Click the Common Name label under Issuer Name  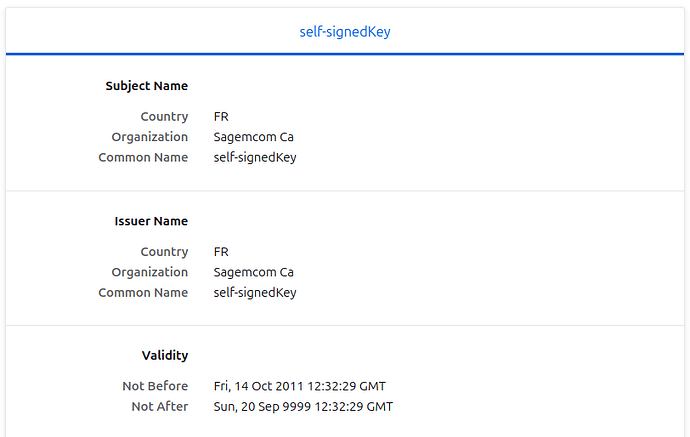pyautogui.click(x=143, y=293)
